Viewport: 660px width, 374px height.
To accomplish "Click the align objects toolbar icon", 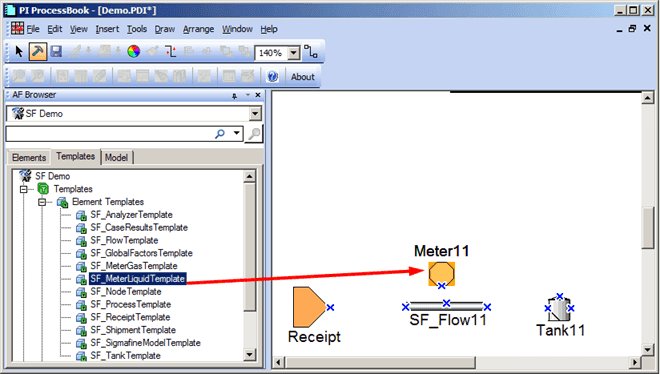I will point(189,52).
